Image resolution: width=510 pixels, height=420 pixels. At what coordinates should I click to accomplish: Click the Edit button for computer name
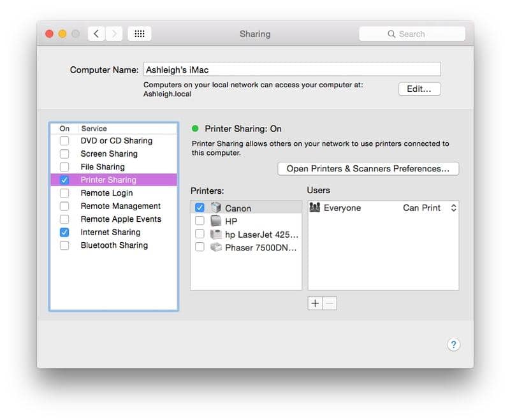tap(419, 89)
